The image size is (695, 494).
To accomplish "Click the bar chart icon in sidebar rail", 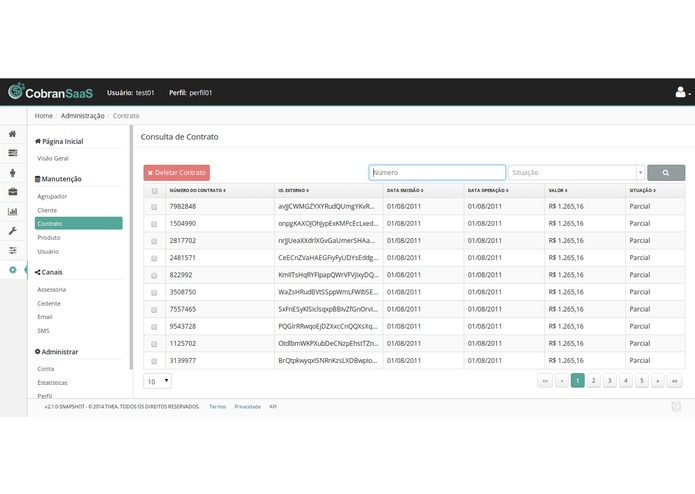I will (x=12, y=211).
